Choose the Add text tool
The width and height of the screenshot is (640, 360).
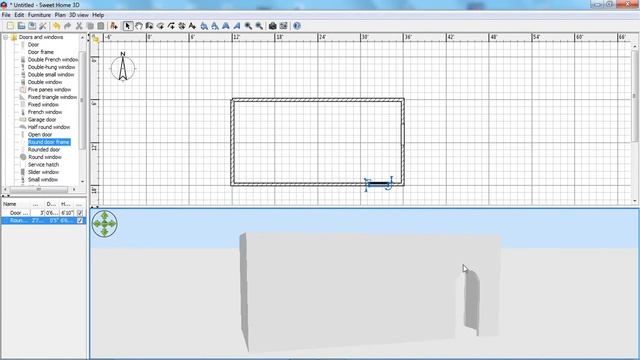[x=192, y=26]
